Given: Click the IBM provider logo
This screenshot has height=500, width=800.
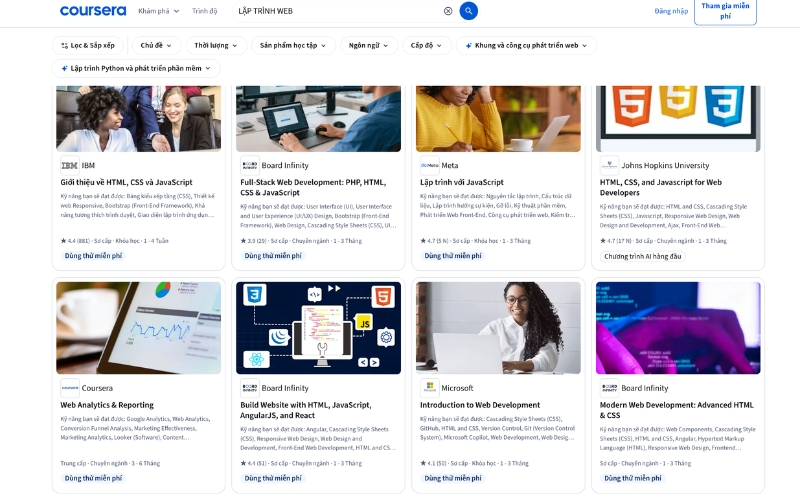Looking at the screenshot, I should 69,165.
